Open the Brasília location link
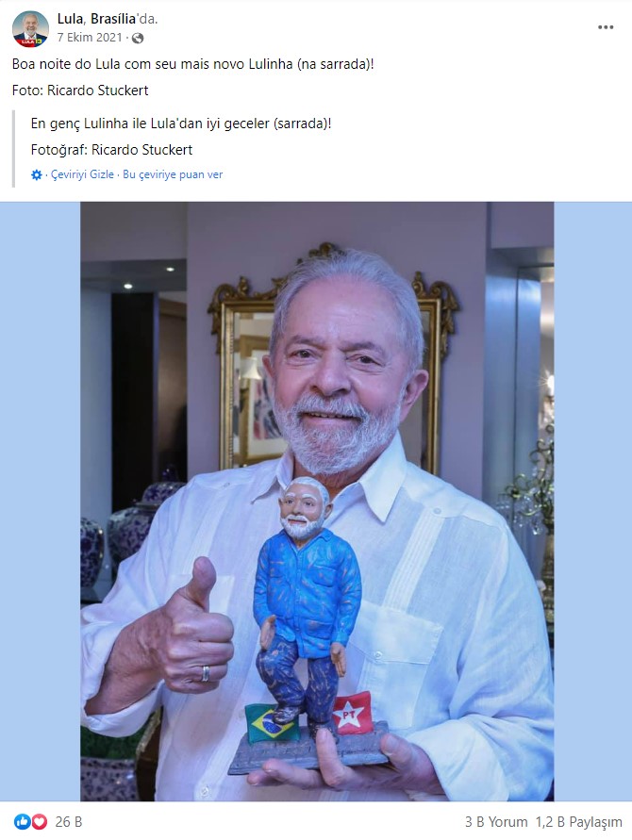The width and height of the screenshot is (632, 840). [x=113, y=19]
